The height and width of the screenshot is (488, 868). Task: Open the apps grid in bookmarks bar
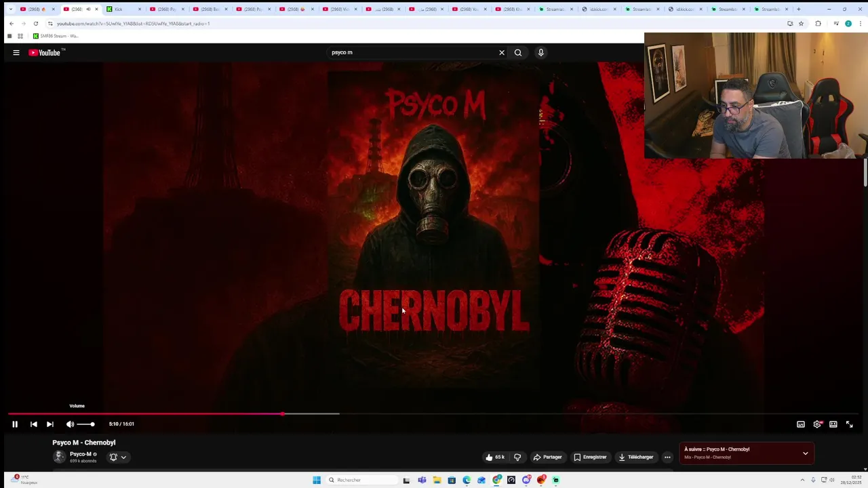click(20, 36)
